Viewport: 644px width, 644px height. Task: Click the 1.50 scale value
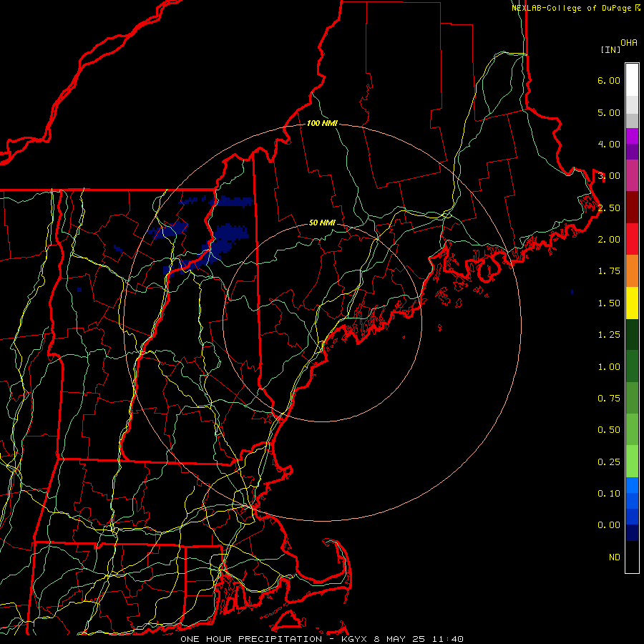coord(609,303)
